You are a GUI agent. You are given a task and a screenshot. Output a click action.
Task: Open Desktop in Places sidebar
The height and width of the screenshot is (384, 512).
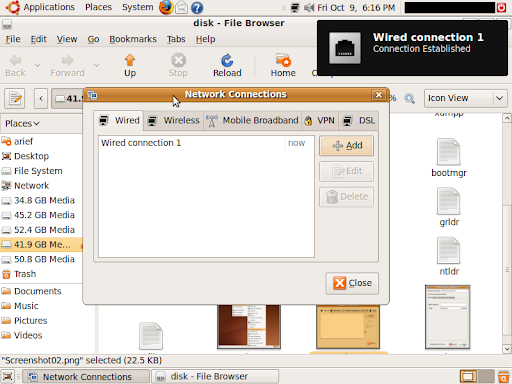(41, 156)
